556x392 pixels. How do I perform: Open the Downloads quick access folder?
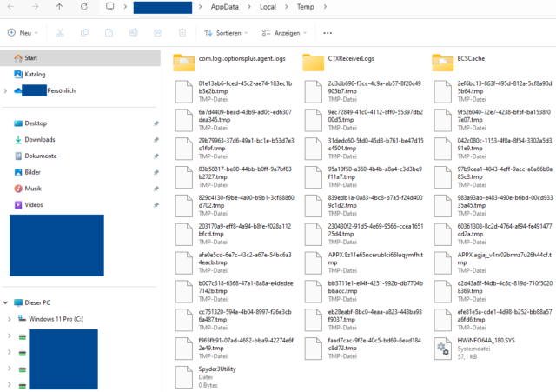coord(40,139)
